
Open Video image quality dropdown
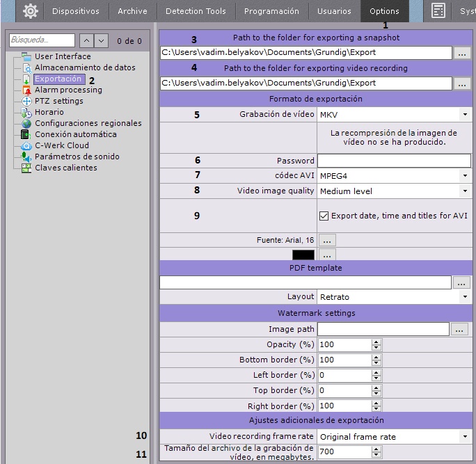pos(394,191)
